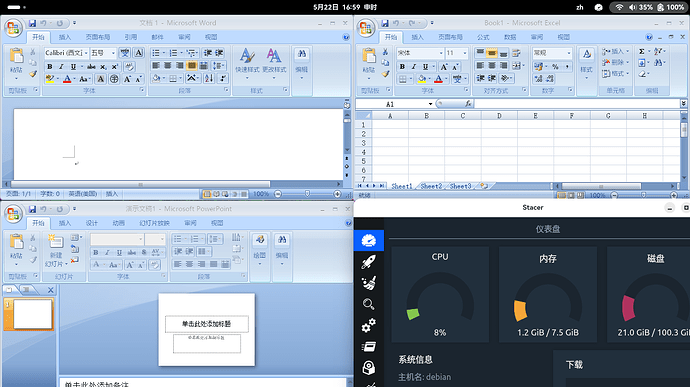Viewport: 690px width, 387px height.
Task: Open the Calibri font name dropdown in Word
Action: click(x=86, y=53)
